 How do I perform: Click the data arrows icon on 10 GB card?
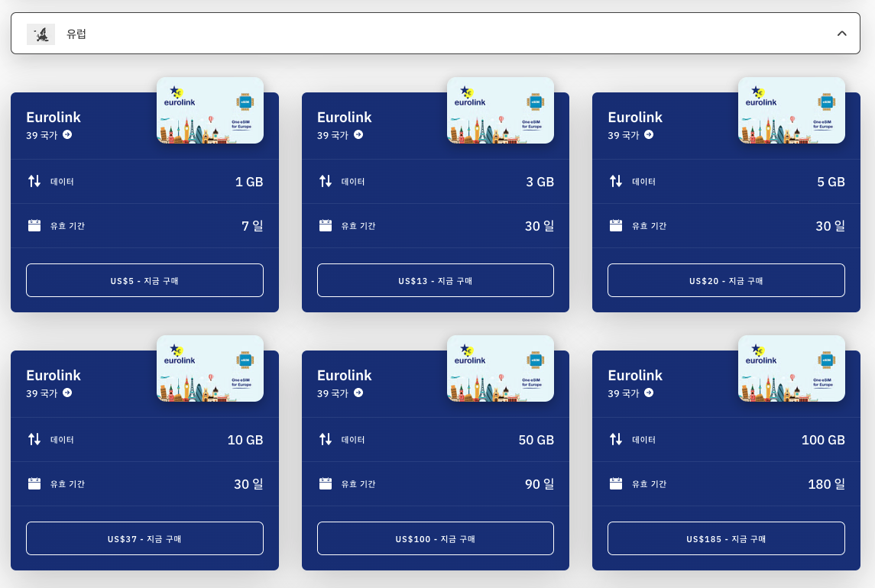point(34,440)
